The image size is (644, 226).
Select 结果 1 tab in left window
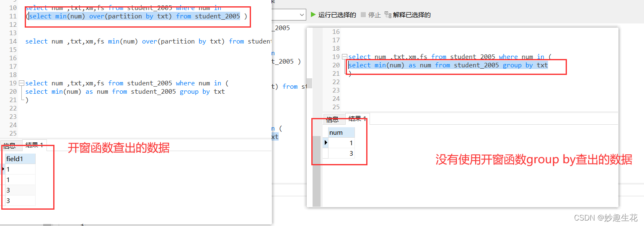click(34, 145)
